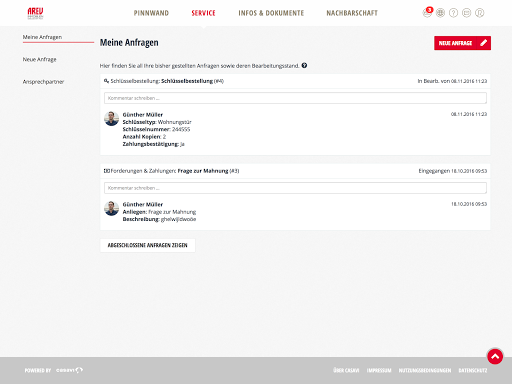512x384 pixels.
Task: Select Meine Anfragen in sidebar
Action: [x=42, y=37]
